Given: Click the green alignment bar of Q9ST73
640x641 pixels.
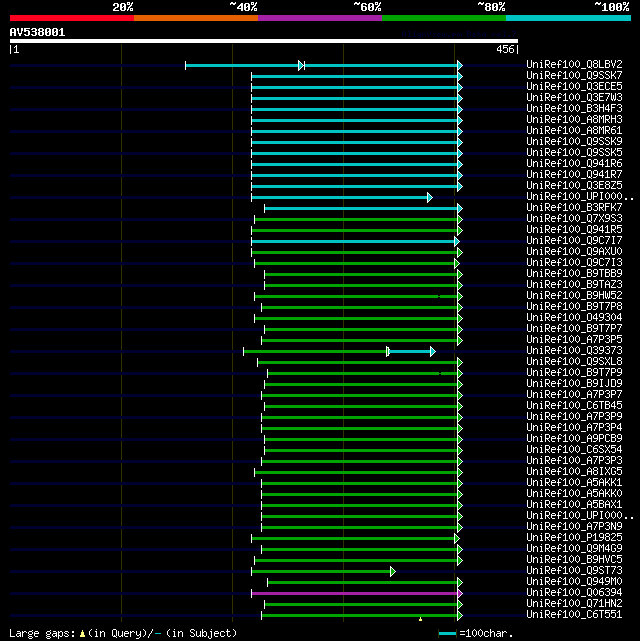Looking at the screenshot, I should pos(321,571).
